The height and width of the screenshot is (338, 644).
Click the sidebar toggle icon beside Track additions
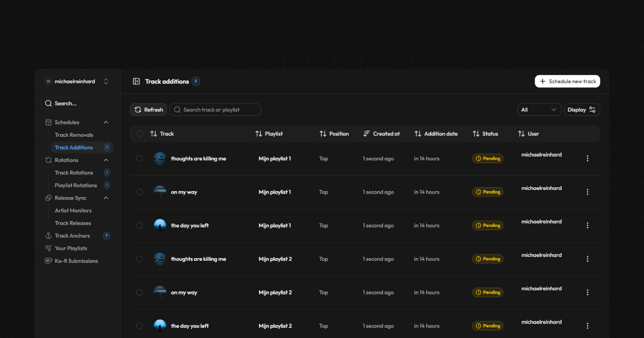point(136,81)
